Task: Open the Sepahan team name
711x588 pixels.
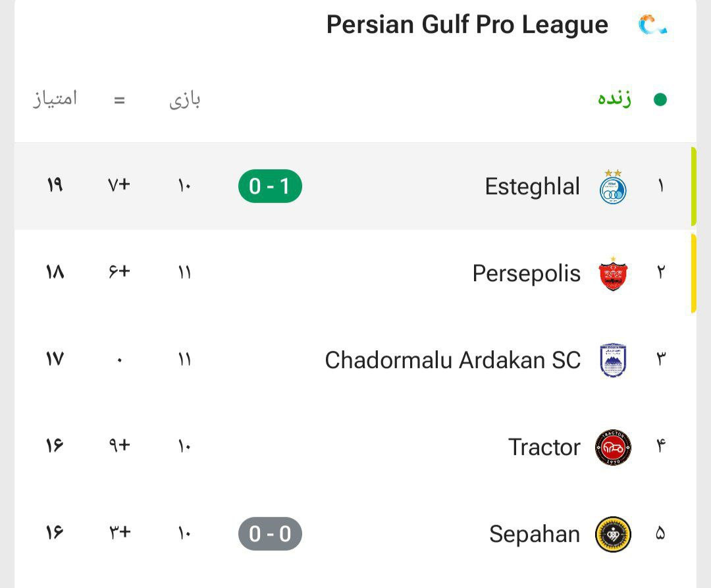Action: pyautogui.click(x=535, y=534)
